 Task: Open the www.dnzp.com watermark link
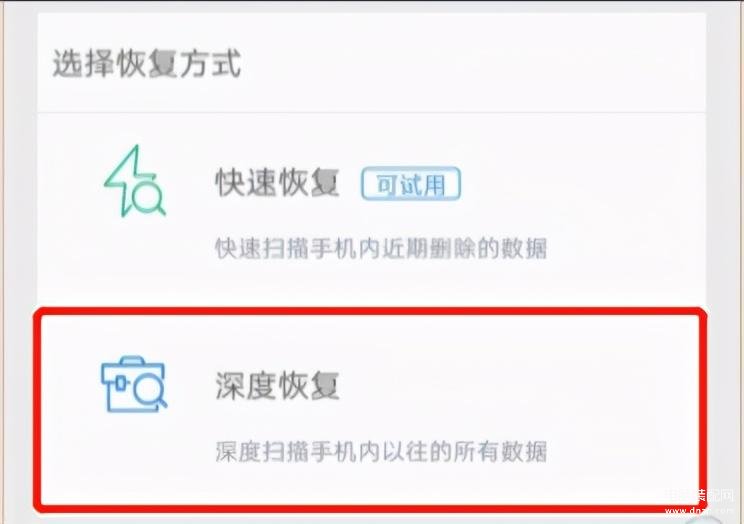coord(699,511)
